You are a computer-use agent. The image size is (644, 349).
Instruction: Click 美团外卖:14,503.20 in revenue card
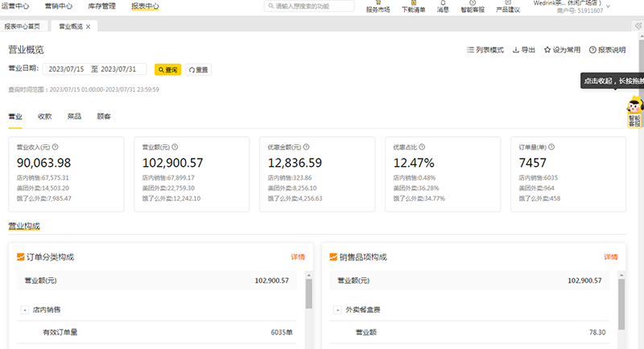(43, 188)
